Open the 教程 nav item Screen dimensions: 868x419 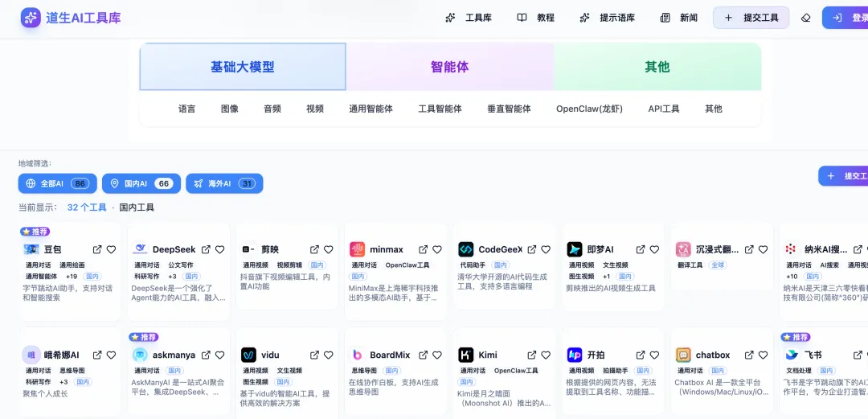coord(536,18)
